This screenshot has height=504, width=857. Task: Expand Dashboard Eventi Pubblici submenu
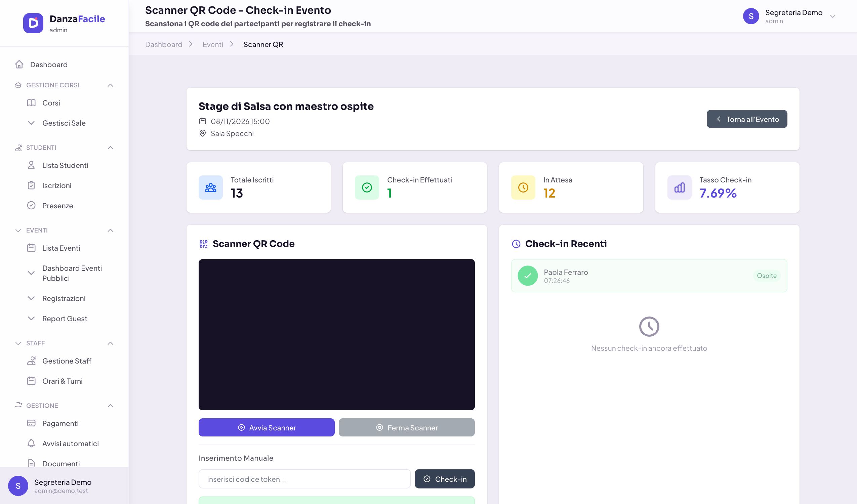[31, 273]
